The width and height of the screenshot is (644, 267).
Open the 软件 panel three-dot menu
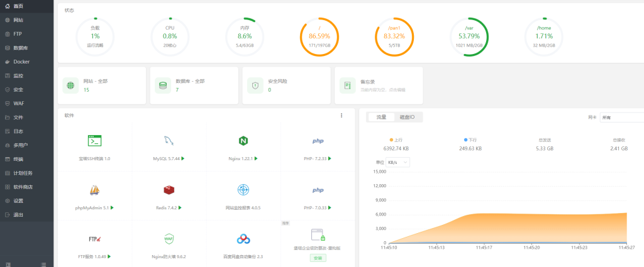pyautogui.click(x=341, y=116)
